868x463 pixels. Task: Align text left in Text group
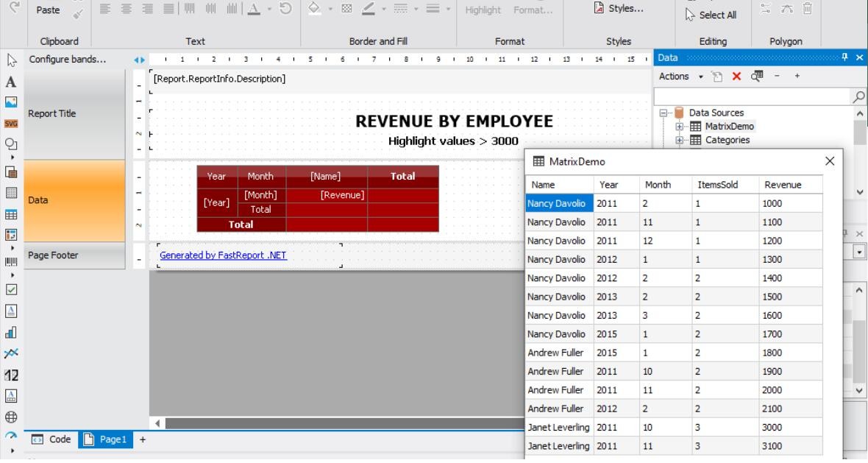click(105, 8)
